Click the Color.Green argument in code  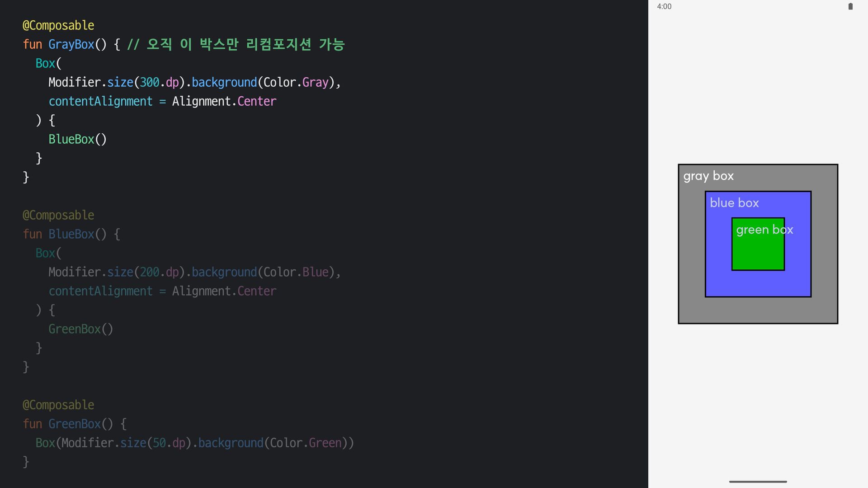coord(305,443)
